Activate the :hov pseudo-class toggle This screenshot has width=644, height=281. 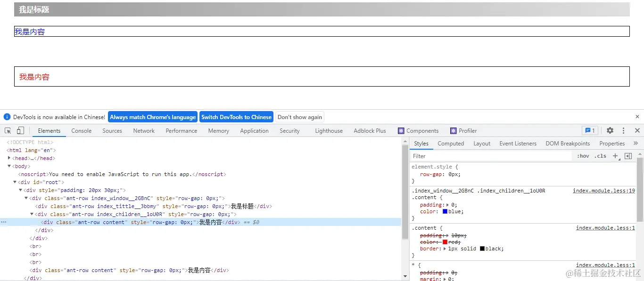tap(583, 156)
